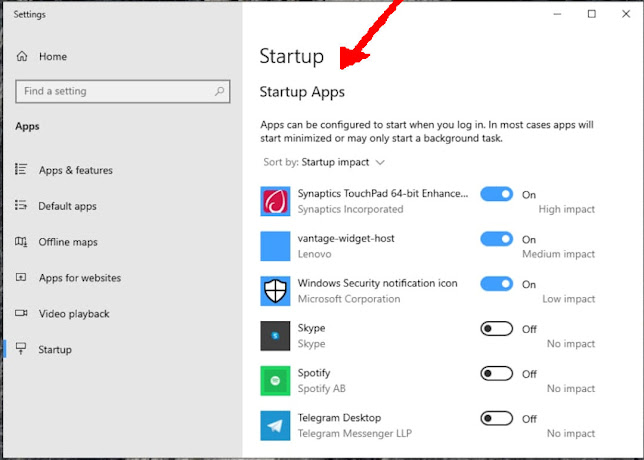Click the Apps for websites icon

(21, 277)
